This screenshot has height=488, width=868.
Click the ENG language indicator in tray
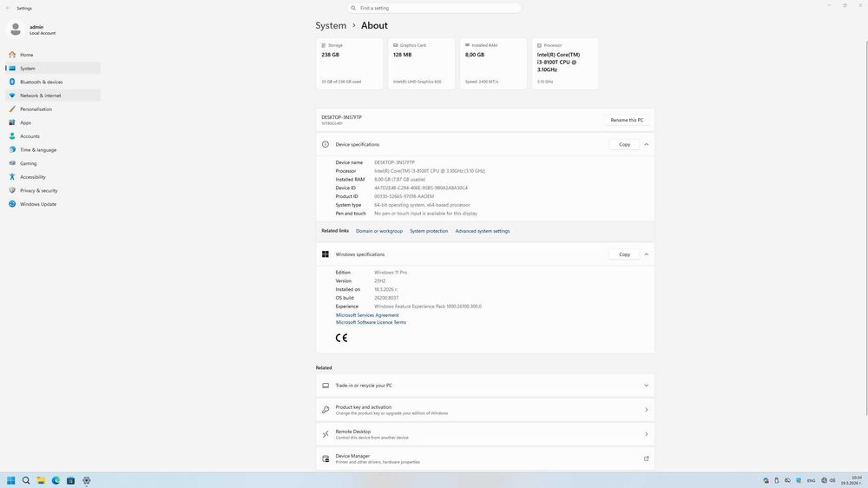(x=811, y=481)
